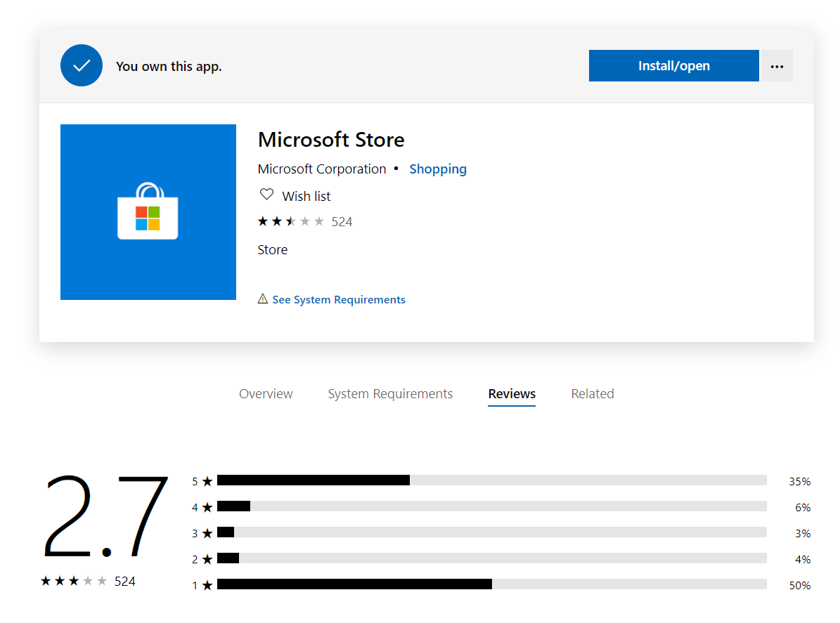Click the 'Store' description text
Viewport: 840px width, 623px height.
coord(272,250)
